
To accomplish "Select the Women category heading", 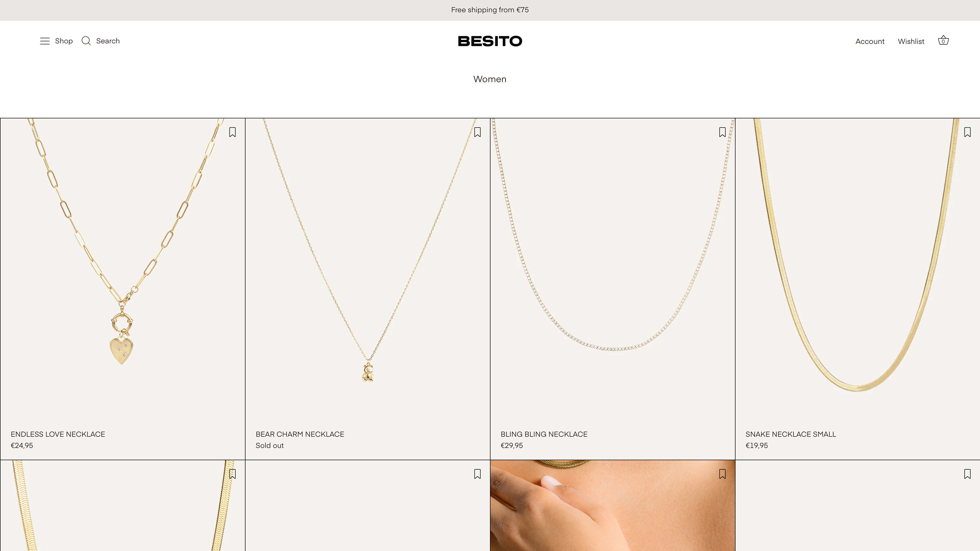I will click(x=490, y=79).
